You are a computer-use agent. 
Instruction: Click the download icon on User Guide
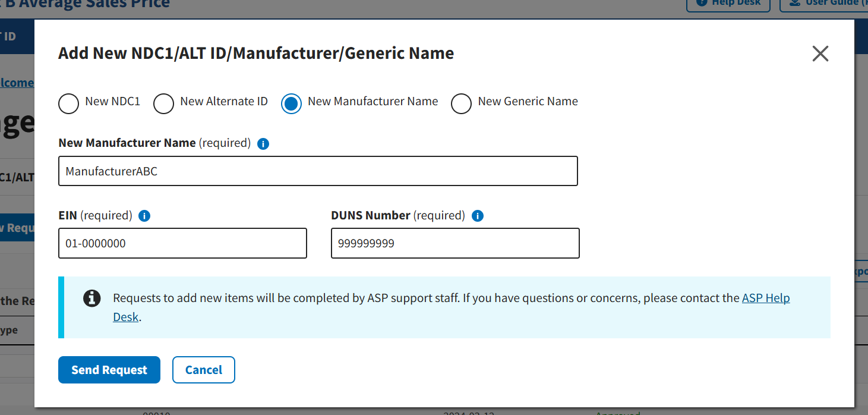(x=794, y=3)
